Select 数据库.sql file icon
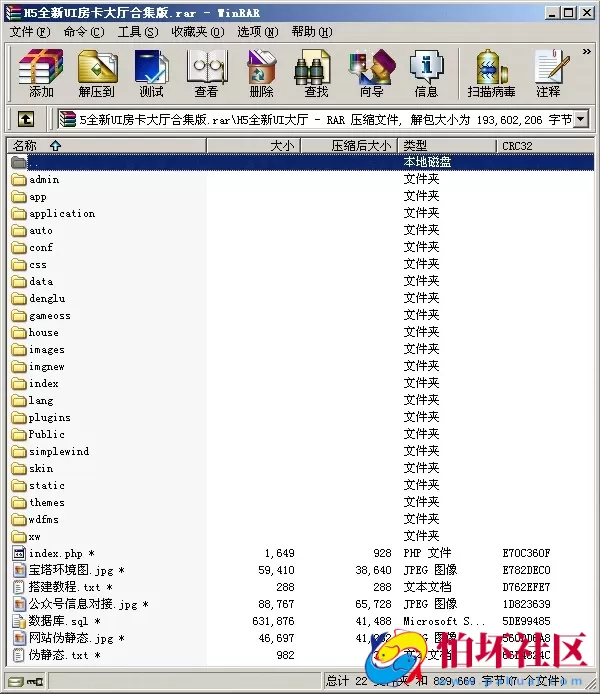The image size is (600, 694). click(x=19, y=621)
